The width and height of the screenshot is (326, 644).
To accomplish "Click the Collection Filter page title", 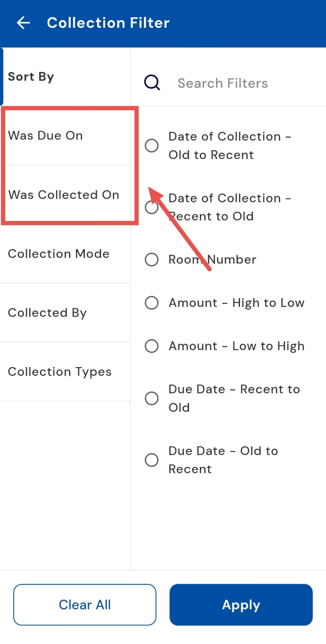I will tap(108, 23).
